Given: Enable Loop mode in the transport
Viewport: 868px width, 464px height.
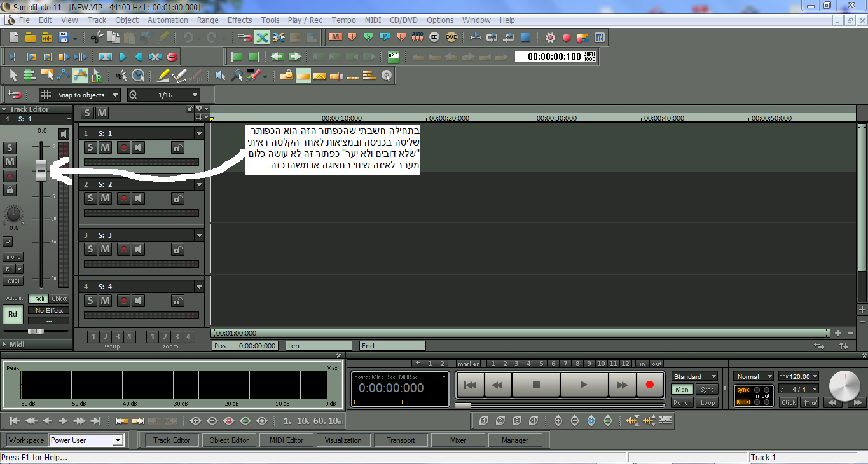Looking at the screenshot, I should coord(708,402).
